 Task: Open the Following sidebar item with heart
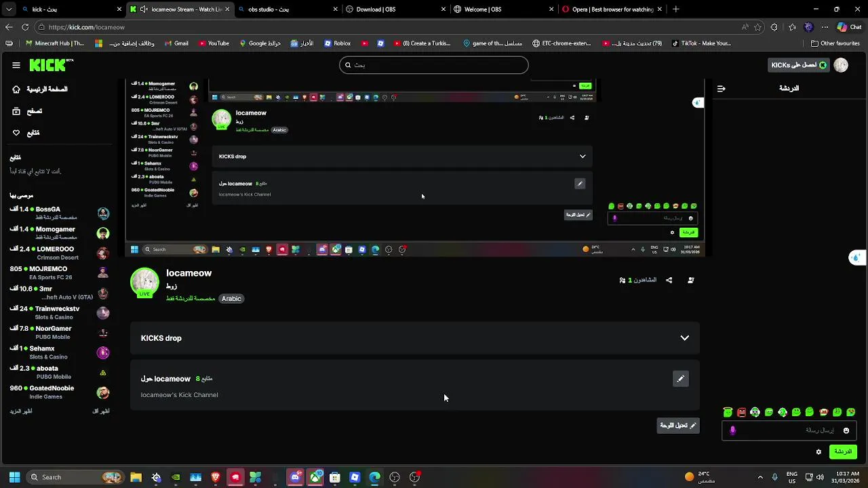coord(26,133)
